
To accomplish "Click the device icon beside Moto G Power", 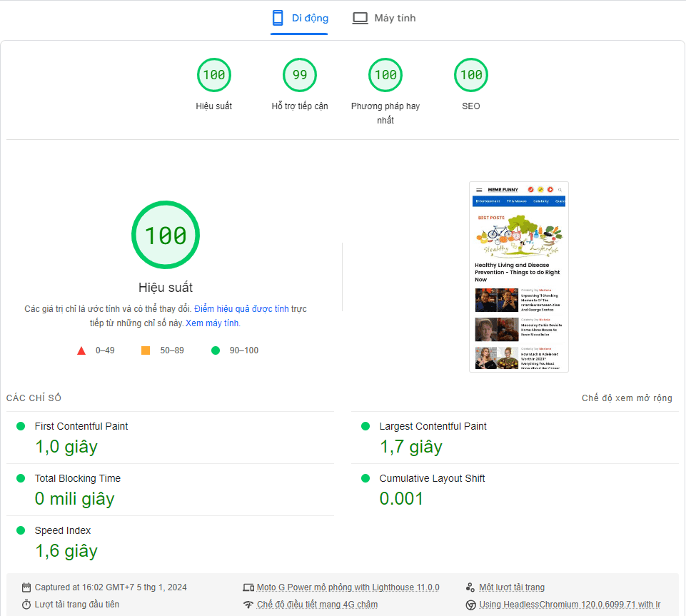I will 248,587.
